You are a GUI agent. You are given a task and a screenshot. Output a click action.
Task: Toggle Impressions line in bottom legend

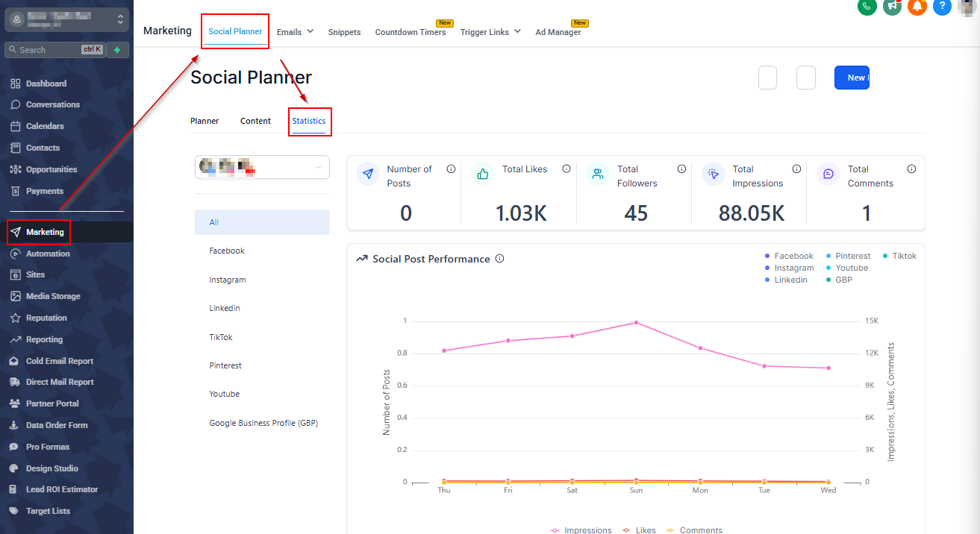pyautogui.click(x=581, y=530)
